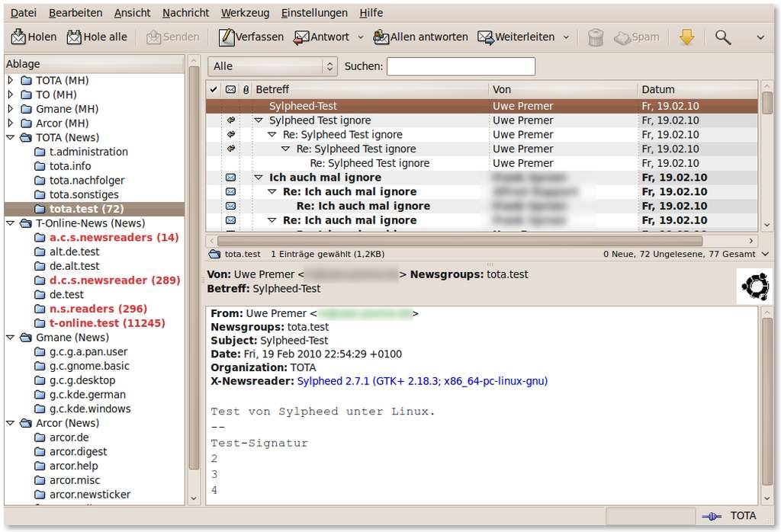Click the Antwort reply icon
Screen dimensions: 781x532
click(301, 37)
